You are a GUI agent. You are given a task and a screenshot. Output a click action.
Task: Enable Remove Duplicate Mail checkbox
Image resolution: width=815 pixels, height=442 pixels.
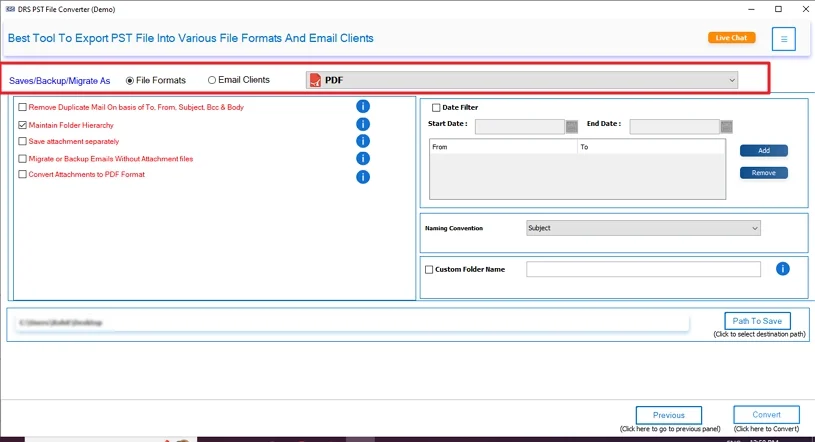(22, 107)
